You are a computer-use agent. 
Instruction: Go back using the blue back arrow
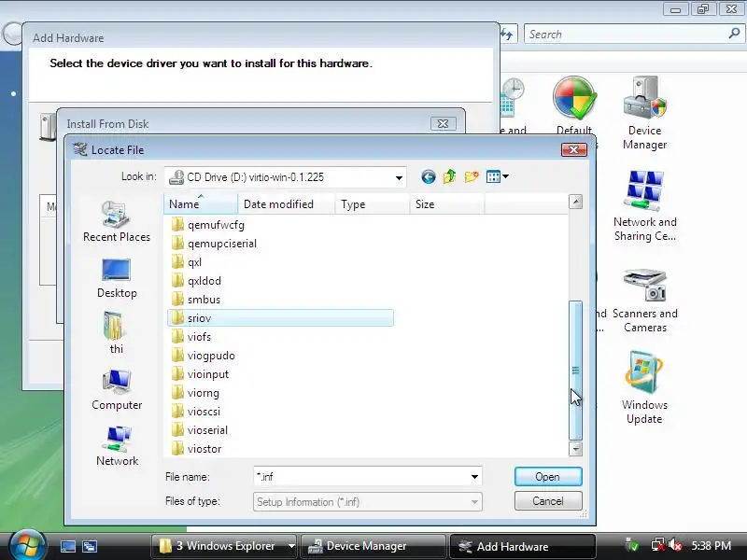click(x=428, y=177)
